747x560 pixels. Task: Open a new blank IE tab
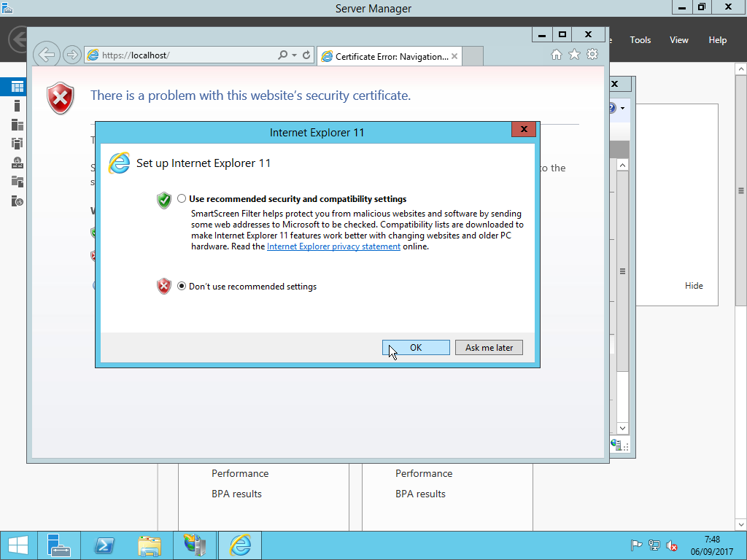tap(473, 56)
